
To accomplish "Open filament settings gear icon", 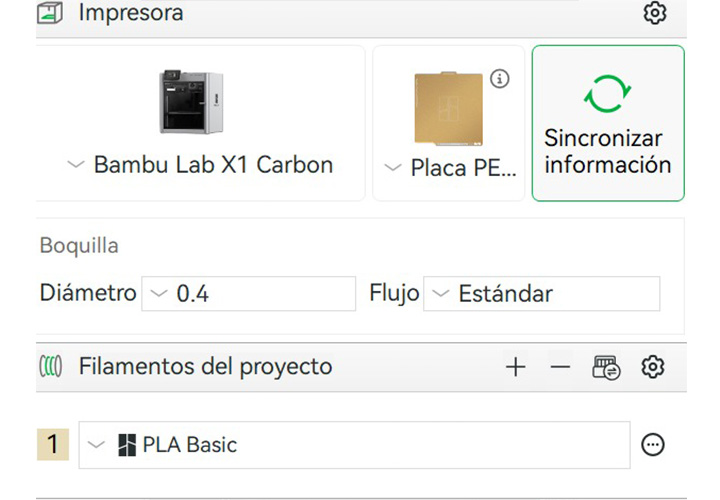I will [x=653, y=367].
